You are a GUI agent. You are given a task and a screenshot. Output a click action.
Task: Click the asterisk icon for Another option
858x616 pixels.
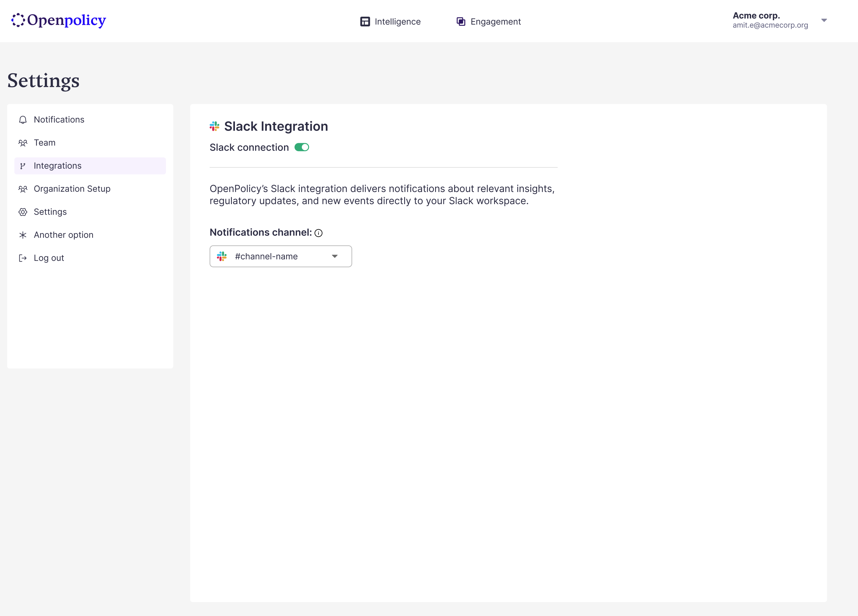[23, 235]
